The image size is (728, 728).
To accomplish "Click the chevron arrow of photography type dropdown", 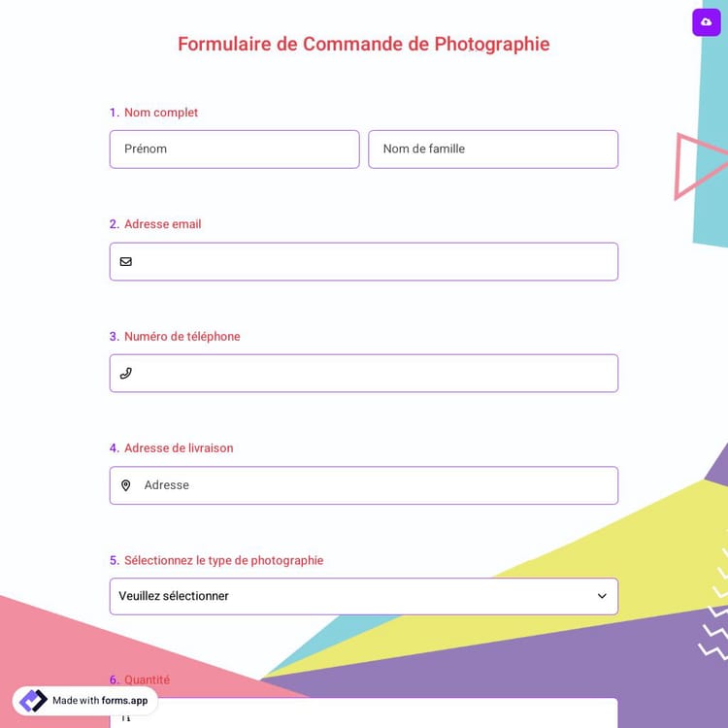I will click(x=602, y=596).
